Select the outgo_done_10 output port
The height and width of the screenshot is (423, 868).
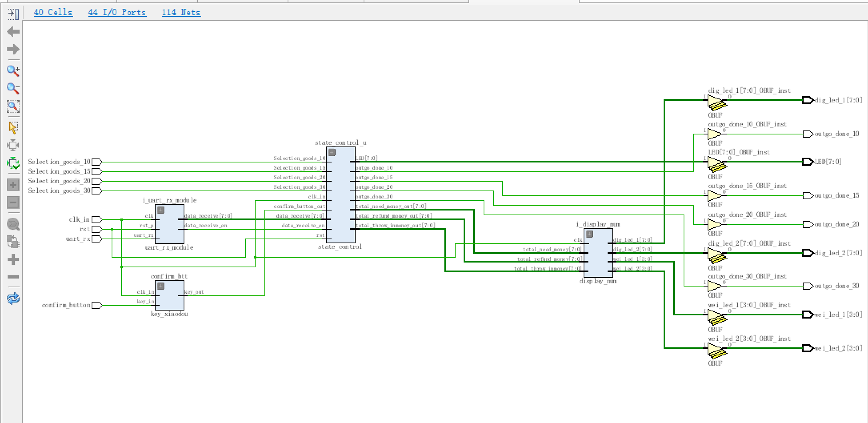(808, 134)
